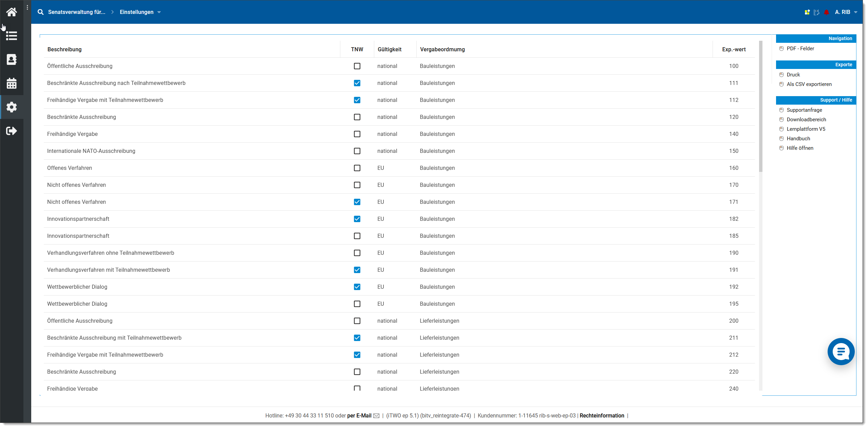Click the Exp.-wert column header
The height and width of the screenshot is (428, 868).
coord(734,50)
